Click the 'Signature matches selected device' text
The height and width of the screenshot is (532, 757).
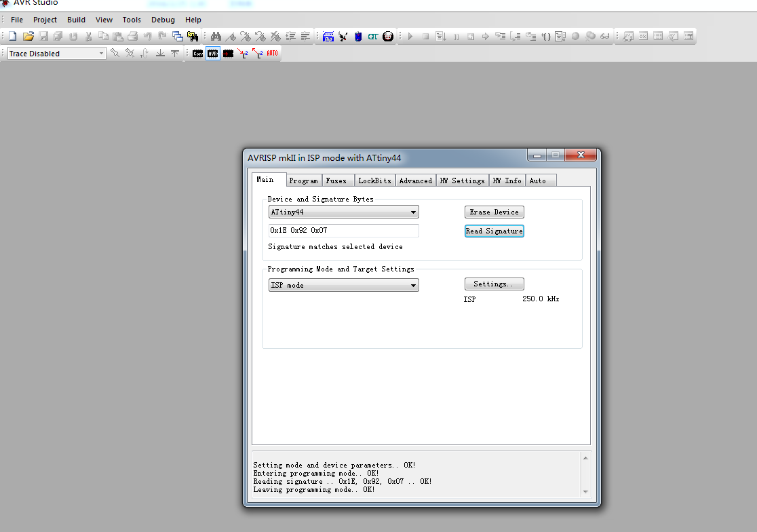pos(336,247)
